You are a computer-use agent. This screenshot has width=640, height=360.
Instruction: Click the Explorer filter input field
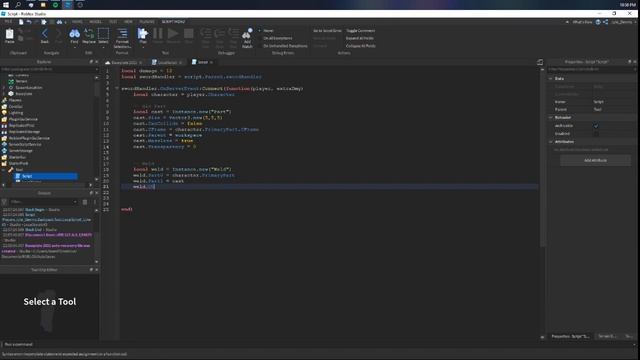(x=47, y=69)
